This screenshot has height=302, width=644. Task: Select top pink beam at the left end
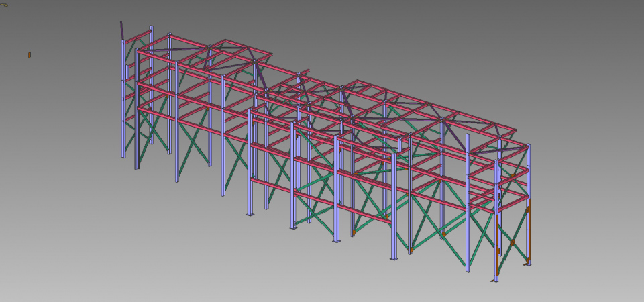tap(138, 38)
